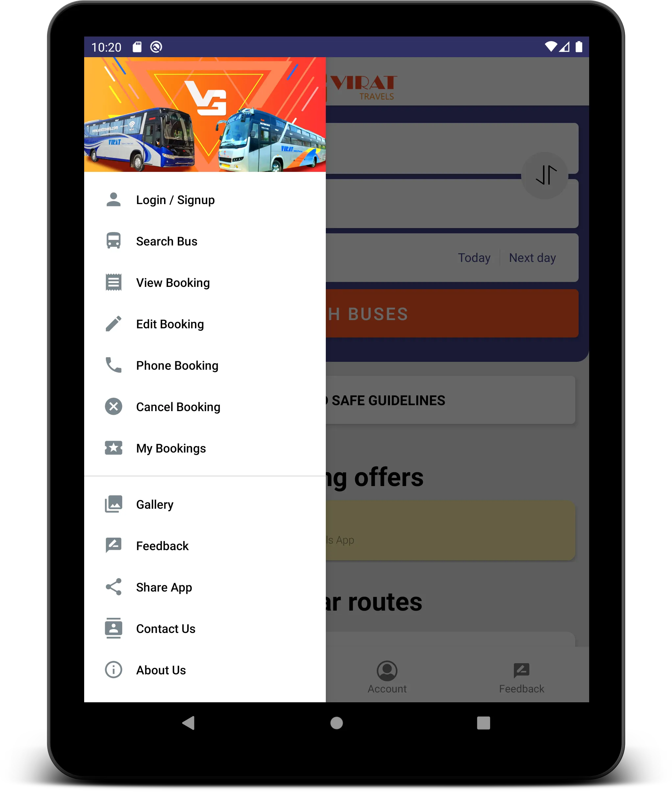672x792 pixels.
Task: Toggle the swap direction button
Action: pos(547,175)
